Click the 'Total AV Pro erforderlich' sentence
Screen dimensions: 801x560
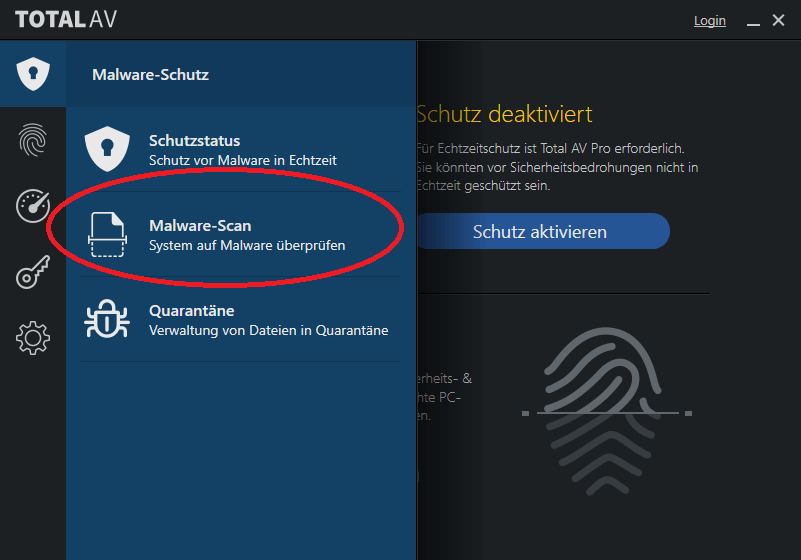tap(551, 149)
